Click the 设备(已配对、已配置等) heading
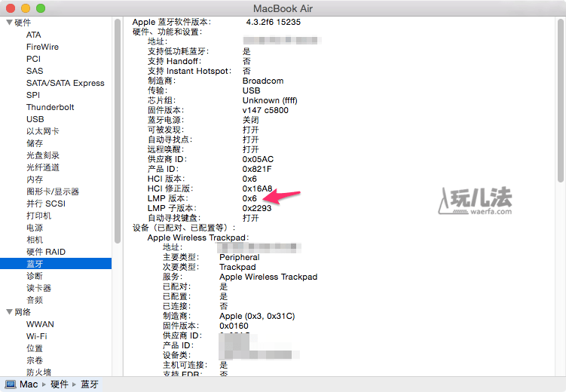The image size is (566, 392). tap(184, 228)
